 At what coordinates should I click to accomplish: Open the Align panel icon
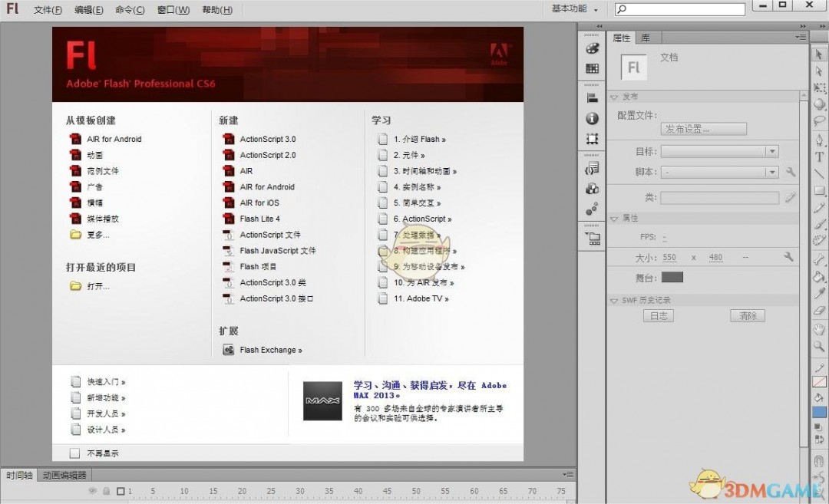point(591,97)
